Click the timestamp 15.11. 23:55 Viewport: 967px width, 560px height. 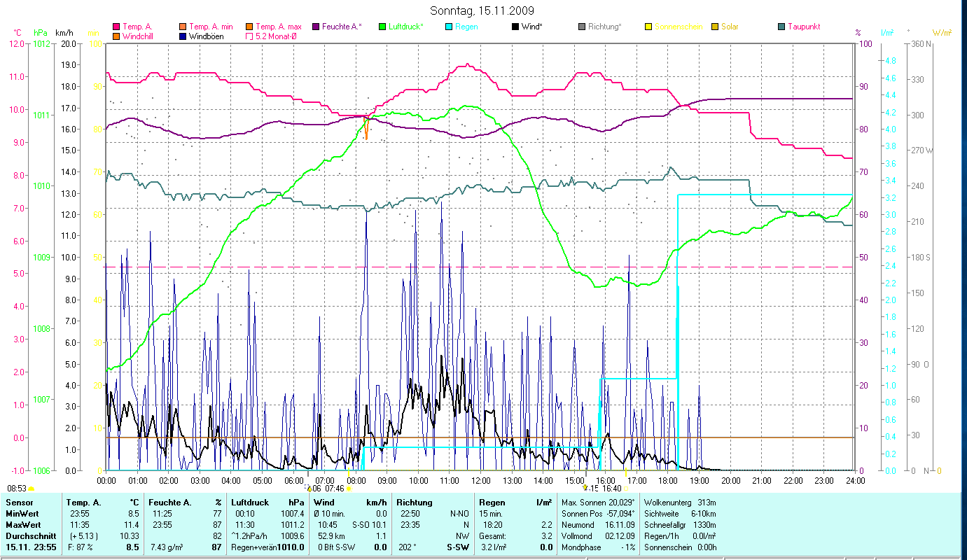pos(32,547)
